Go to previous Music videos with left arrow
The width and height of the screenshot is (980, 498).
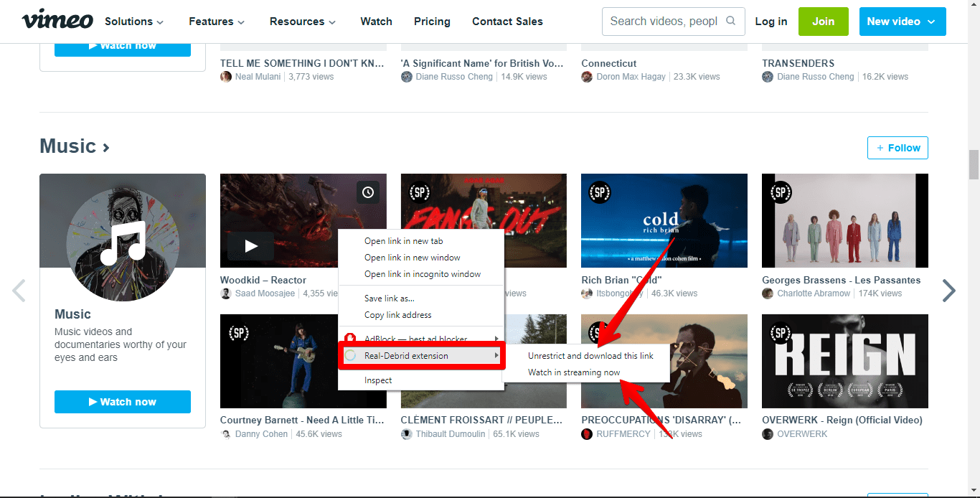tap(19, 291)
